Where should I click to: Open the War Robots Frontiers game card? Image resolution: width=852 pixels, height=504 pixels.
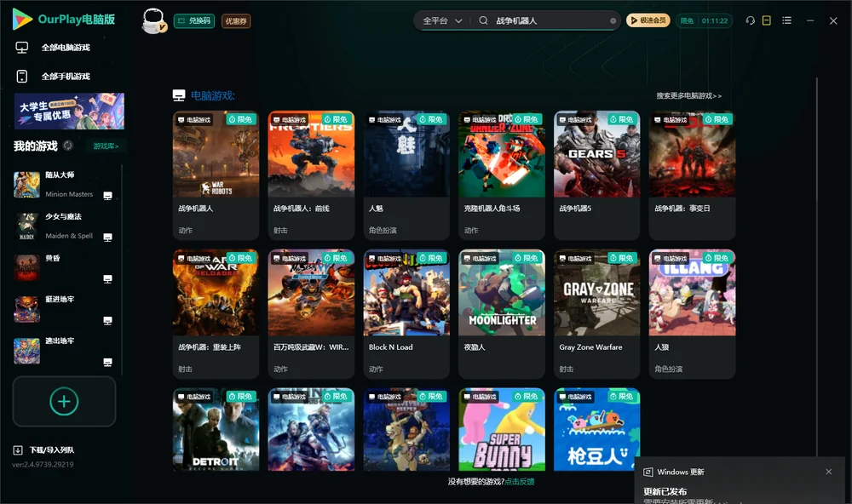coord(311,175)
